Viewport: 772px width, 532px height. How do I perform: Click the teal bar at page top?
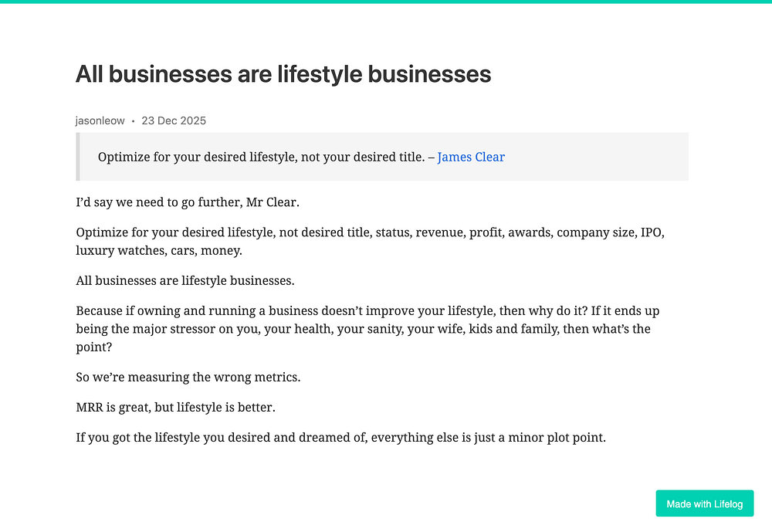[386, 2]
